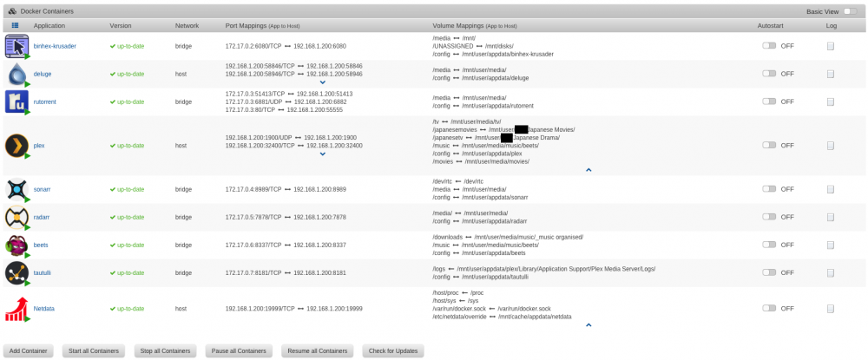Click Stop all Containers
This screenshot has height=360, width=868.
tap(165, 351)
